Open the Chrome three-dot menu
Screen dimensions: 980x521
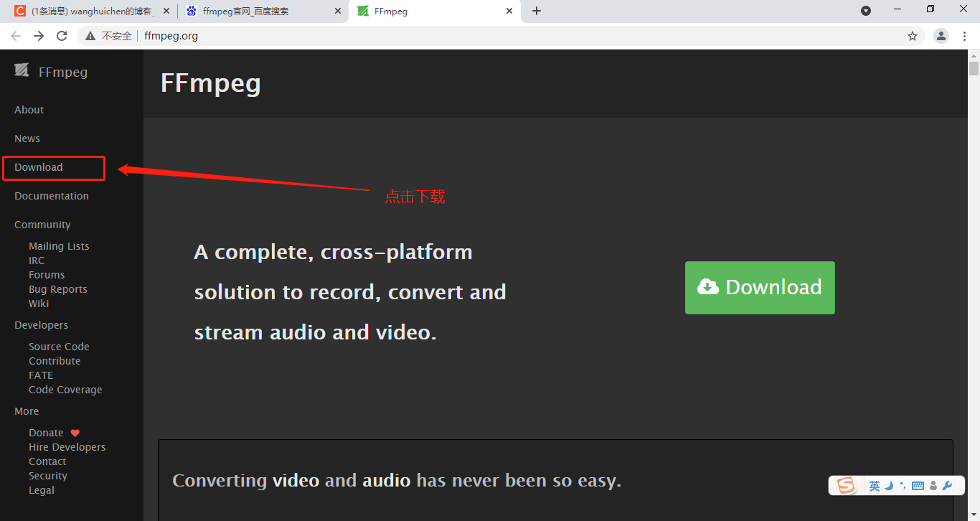click(965, 36)
